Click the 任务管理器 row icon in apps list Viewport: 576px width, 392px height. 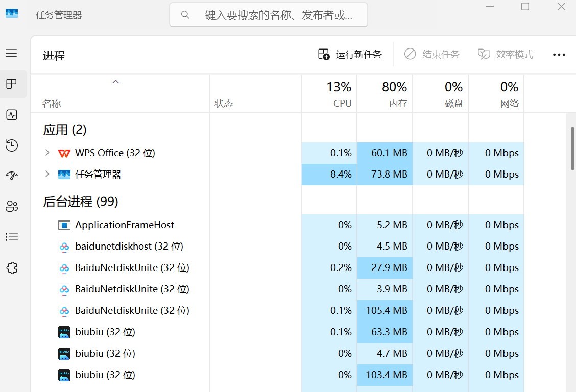(64, 175)
